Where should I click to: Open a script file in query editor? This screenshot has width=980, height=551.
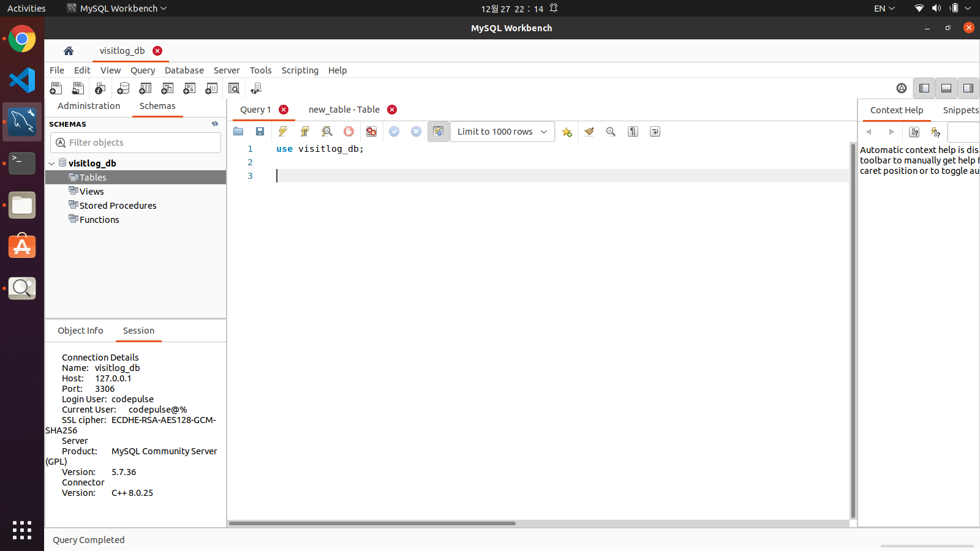point(238,132)
